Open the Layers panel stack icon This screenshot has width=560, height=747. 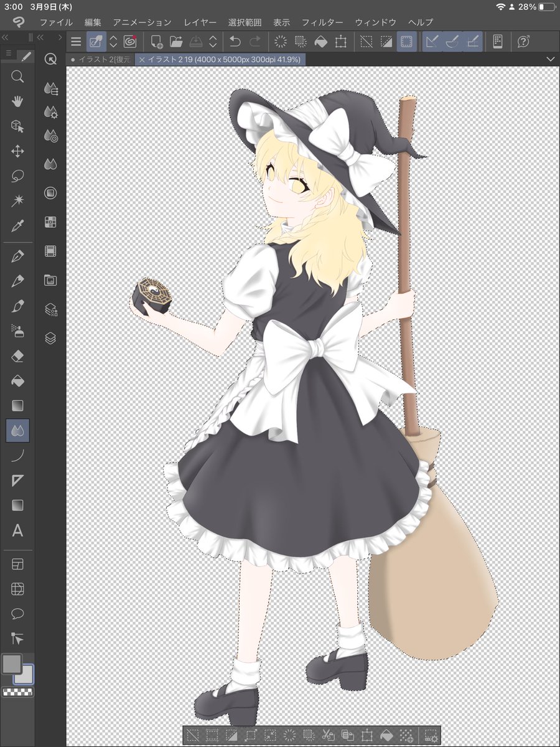point(50,339)
